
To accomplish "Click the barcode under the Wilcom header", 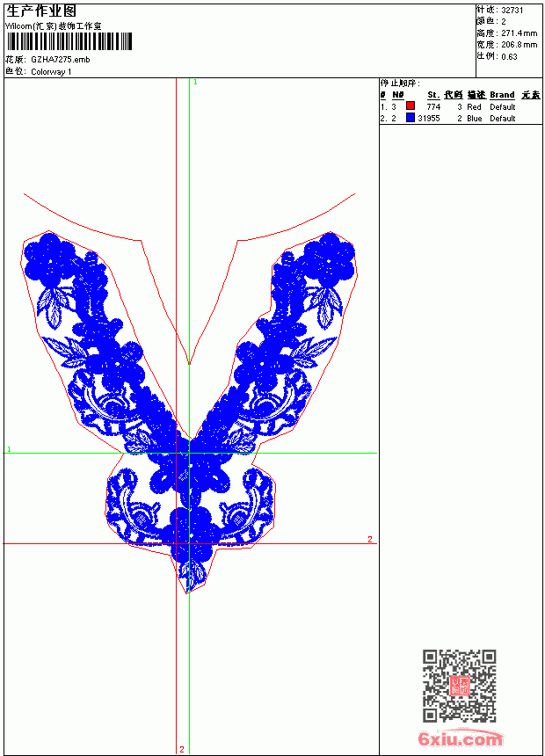I will (69, 41).
